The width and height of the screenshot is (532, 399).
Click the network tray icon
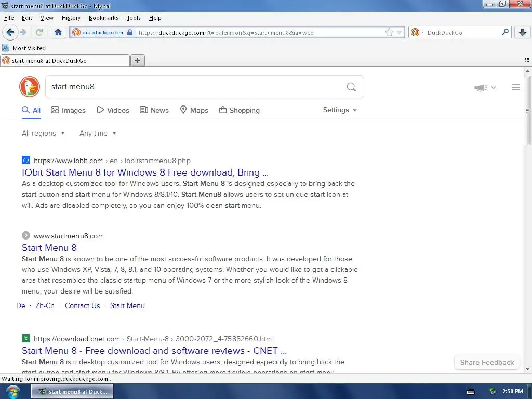pyautogui.click(x=493, y=392)
